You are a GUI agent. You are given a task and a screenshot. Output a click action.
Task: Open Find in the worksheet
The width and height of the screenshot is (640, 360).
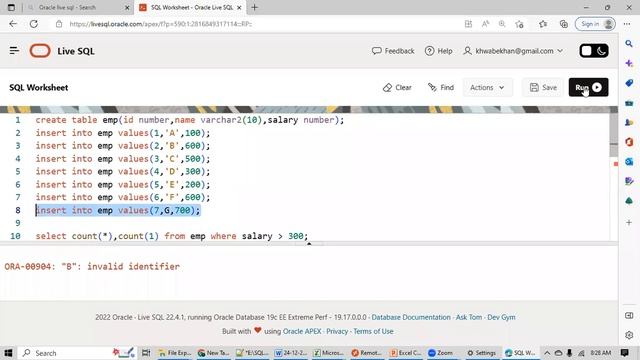tap(441, 87)
